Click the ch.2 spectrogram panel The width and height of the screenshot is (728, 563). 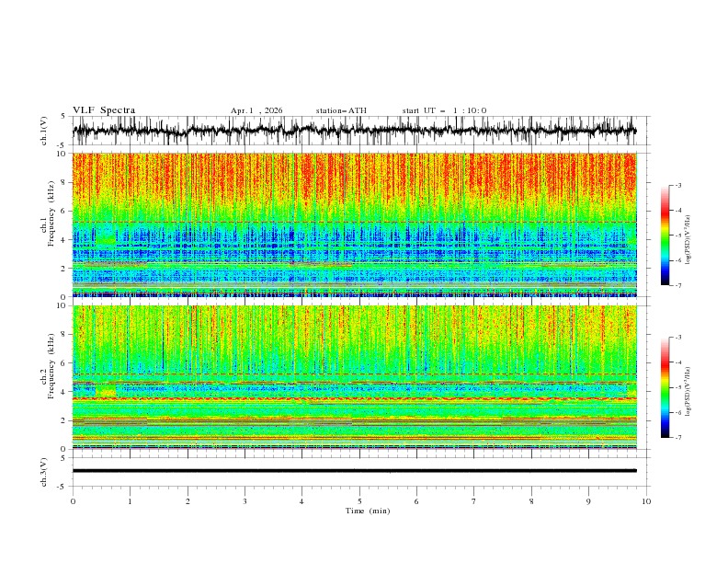pos(355,377)
